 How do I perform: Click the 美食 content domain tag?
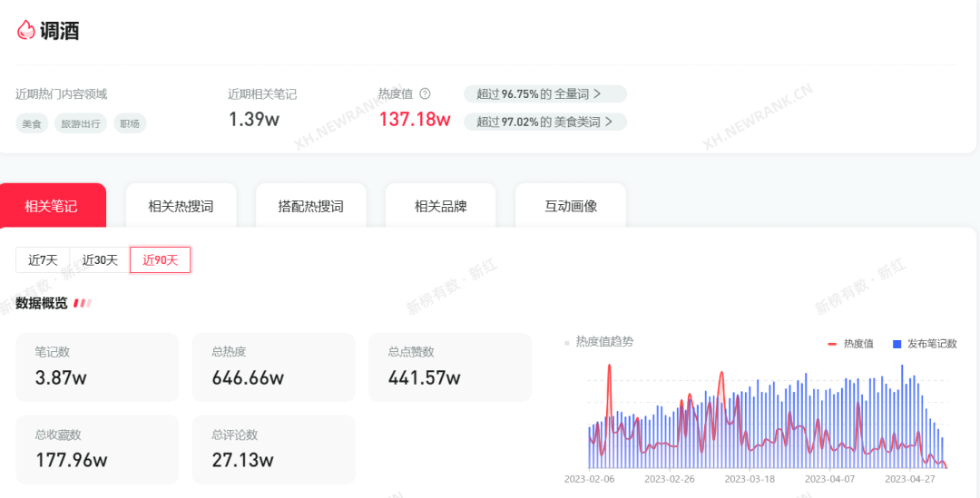[x=32, y=123]
